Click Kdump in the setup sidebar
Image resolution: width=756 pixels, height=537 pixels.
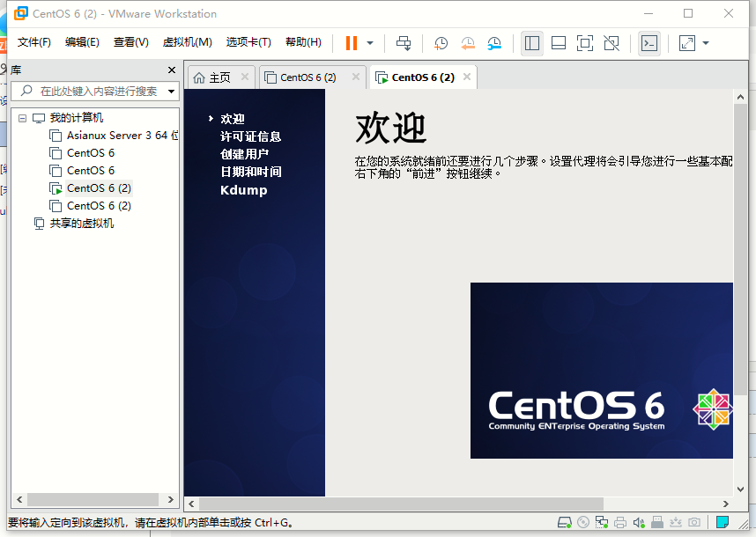coord(244,190)
